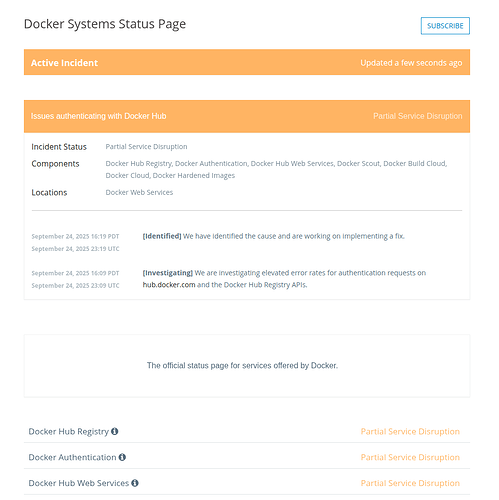Click Docker Authentication 'Partial Service Disruption' status
Screen dimensions: 499x500
(410, 457)
